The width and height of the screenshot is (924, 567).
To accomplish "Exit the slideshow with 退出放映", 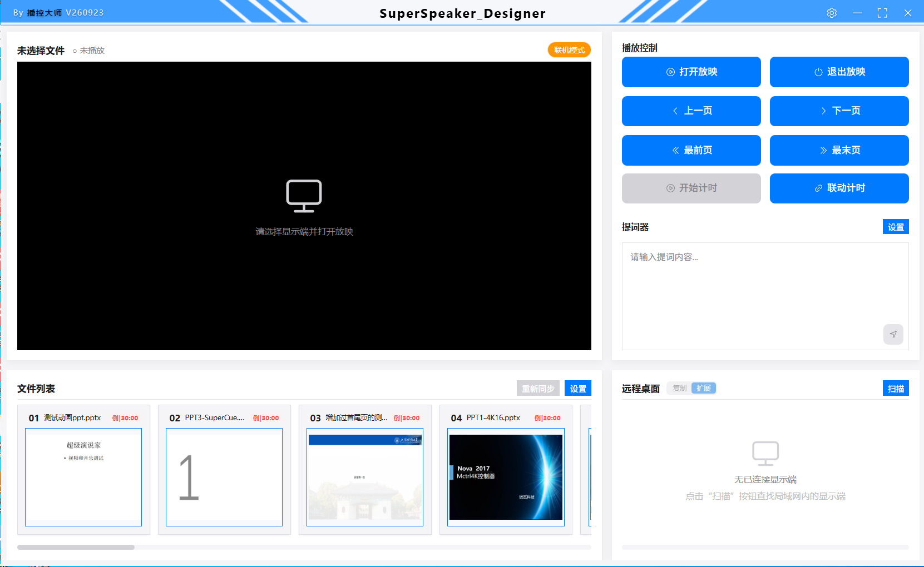I will 839,72.
